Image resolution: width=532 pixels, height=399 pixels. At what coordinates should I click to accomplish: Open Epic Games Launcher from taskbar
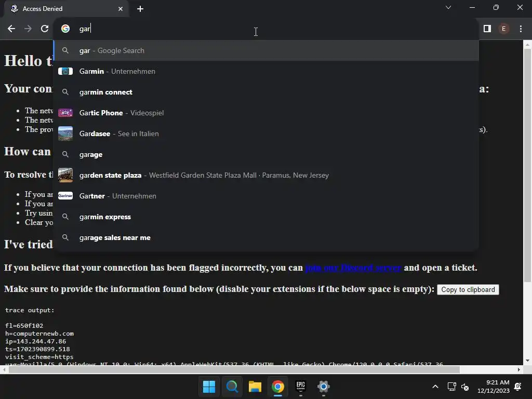click(301, 387)
